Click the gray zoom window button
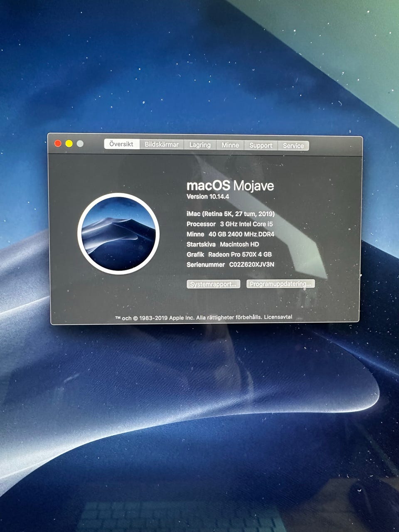The height and width of the screenshot is (532, 399). (x=80, y=143)
